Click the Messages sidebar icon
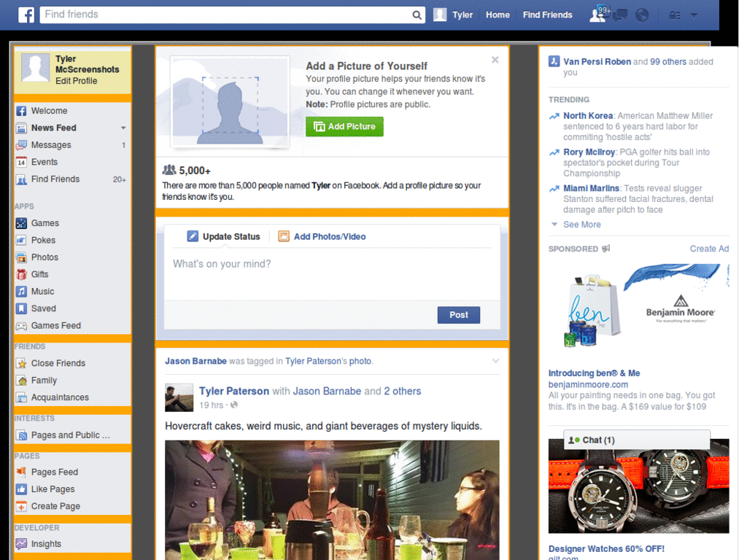Image resolution: width=747 pixels, height=560 pixels. click(21, 145)
